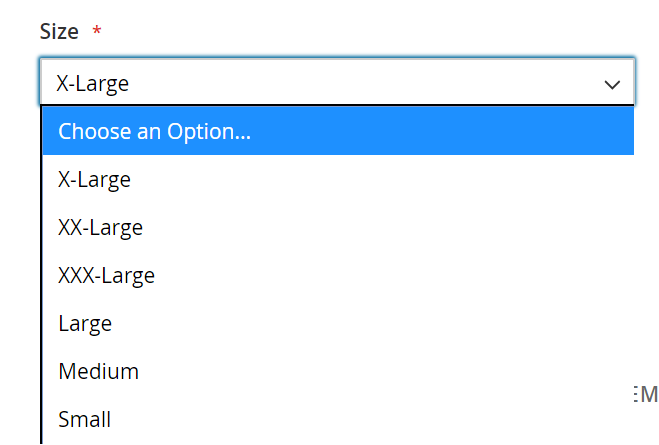Image resolution: width=659 pixels, height=445 pixels.
Task: Choose the Medium size option
Action: [99, 371]
